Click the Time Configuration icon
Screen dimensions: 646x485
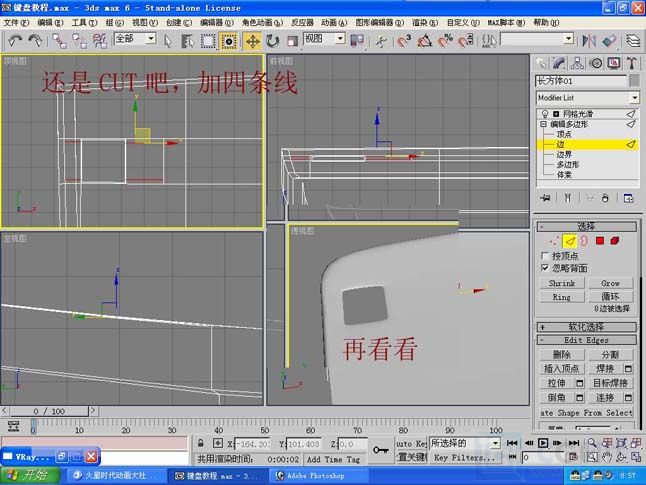pyautogui.click(x=573, y=457)
